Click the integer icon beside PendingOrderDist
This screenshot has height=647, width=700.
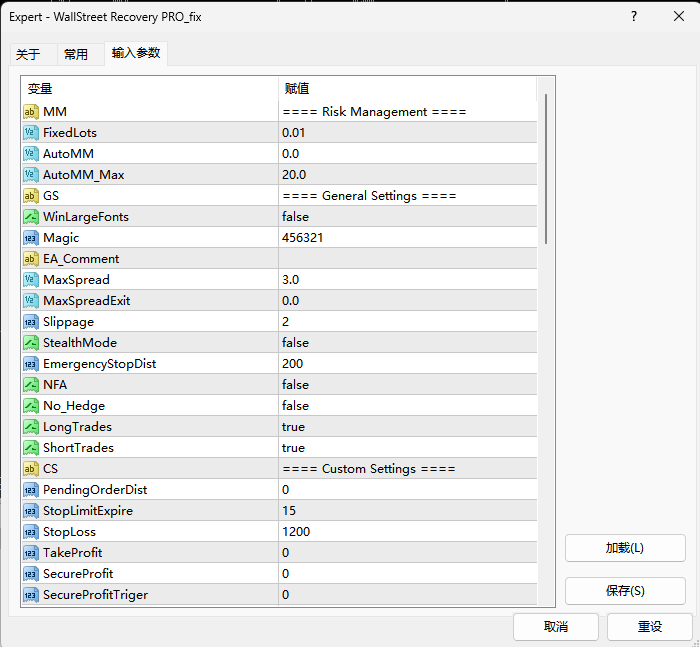pos(31,489)
